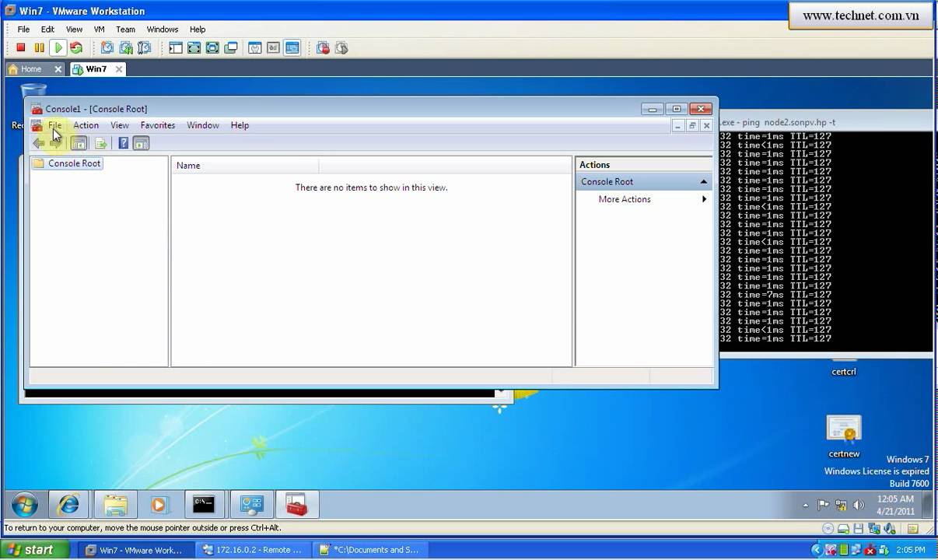Click the VMware Full Screen icon
The width and height of the screenshot is (938, 560).
tap(212, 48)
